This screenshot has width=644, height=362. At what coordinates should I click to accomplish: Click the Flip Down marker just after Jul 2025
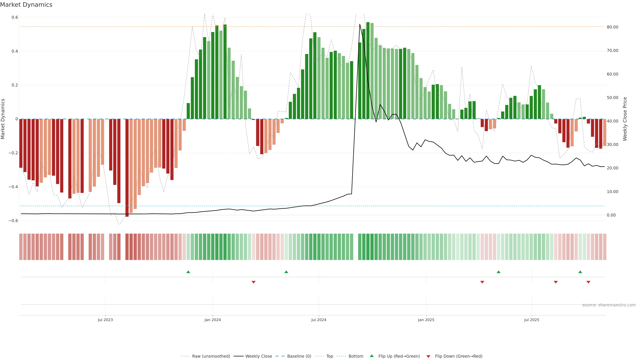tap(556, 282)
